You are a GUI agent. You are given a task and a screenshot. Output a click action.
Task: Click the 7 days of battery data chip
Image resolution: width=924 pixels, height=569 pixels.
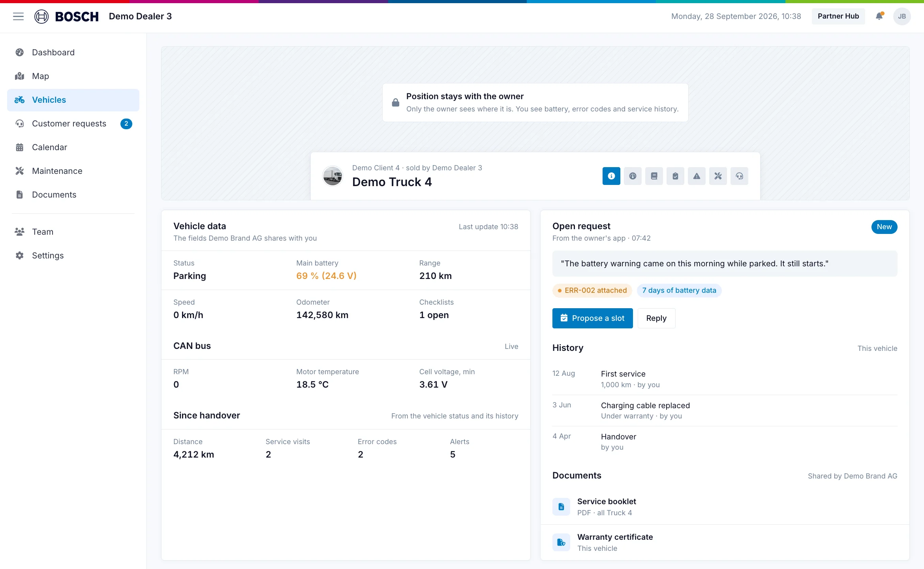(x=679, y=290)
